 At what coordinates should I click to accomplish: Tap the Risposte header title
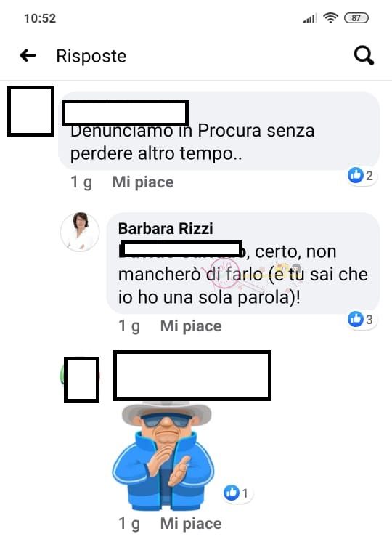pyautogui.click(x=91, y=56)
